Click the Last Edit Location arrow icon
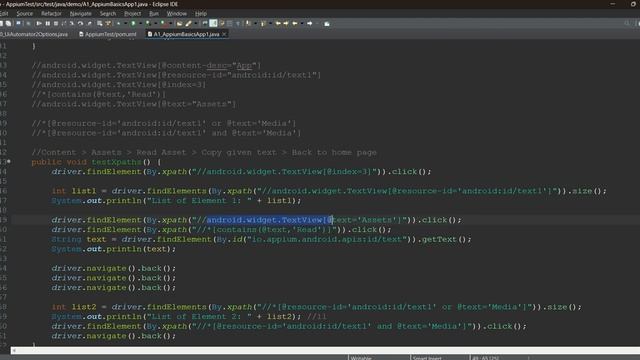The width and height of the screenshot is (640, 360). [278, 23]
